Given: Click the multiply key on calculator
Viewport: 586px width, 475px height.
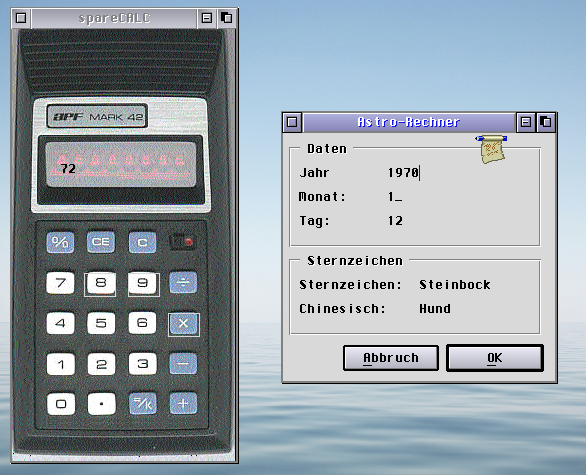Looking at the screenshot, I should [183, 324].
